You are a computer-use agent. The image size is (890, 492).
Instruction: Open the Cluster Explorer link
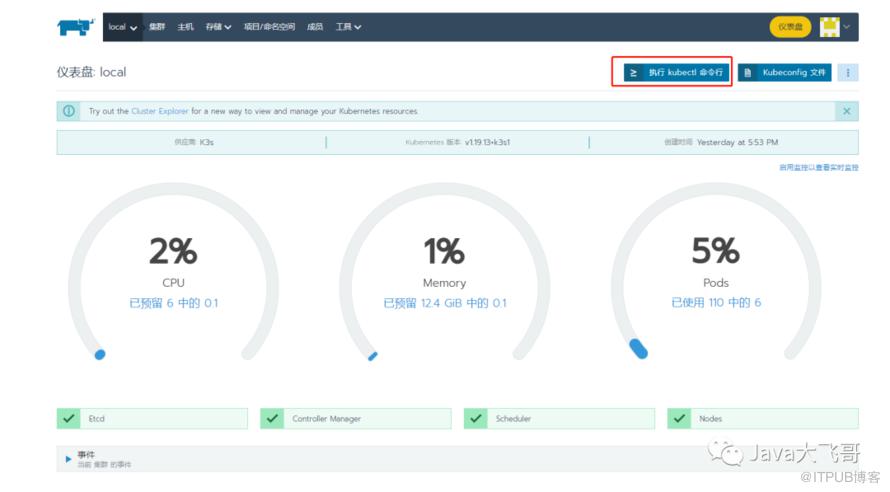click(158, 111)
